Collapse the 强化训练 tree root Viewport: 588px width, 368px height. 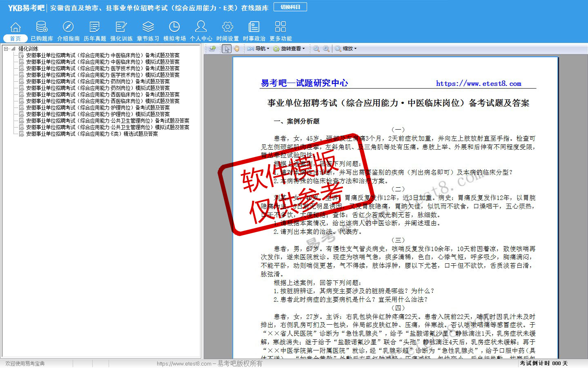coord(6,49)
